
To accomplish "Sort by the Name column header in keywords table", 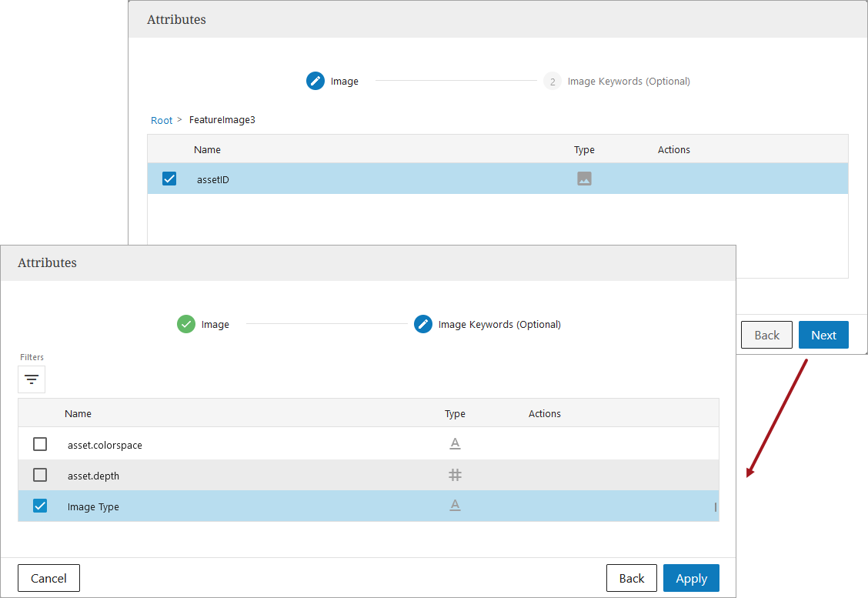I will coord(78,413).
